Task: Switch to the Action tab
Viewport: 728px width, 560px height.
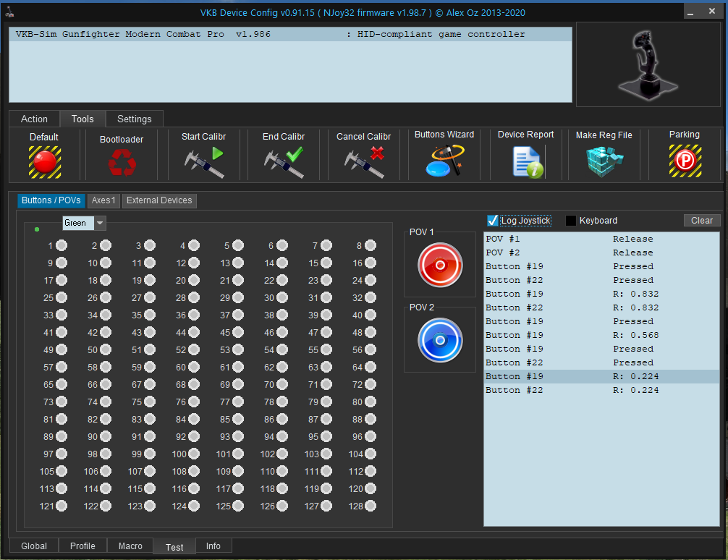Action: tap(34, 119)
